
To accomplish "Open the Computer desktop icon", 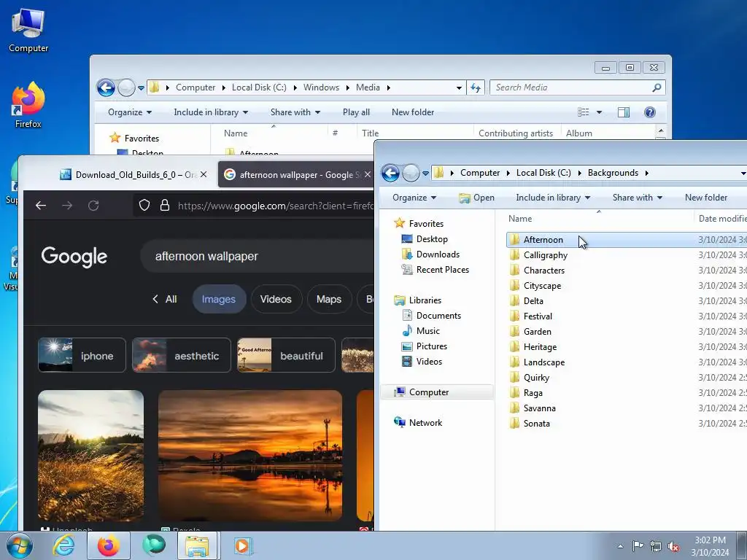I will pos(28,30).
